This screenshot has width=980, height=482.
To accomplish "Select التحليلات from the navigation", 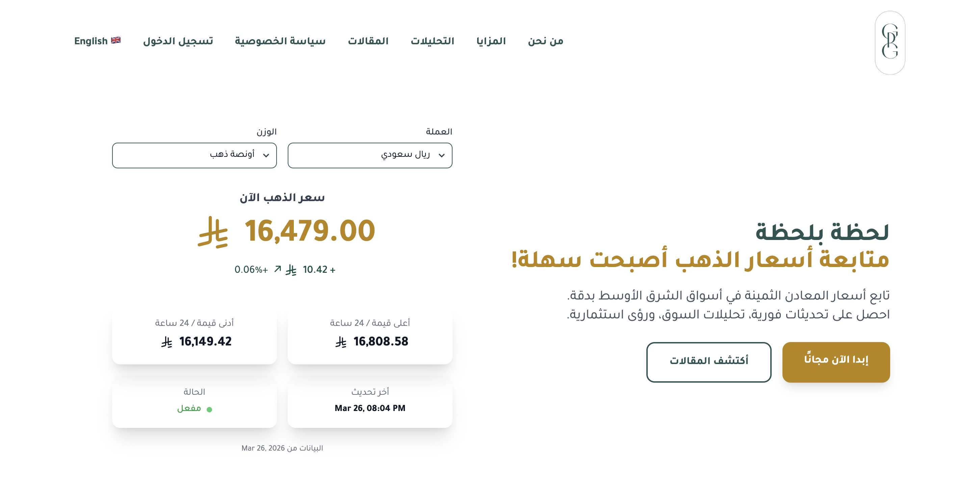I will (x=433, y=41).
